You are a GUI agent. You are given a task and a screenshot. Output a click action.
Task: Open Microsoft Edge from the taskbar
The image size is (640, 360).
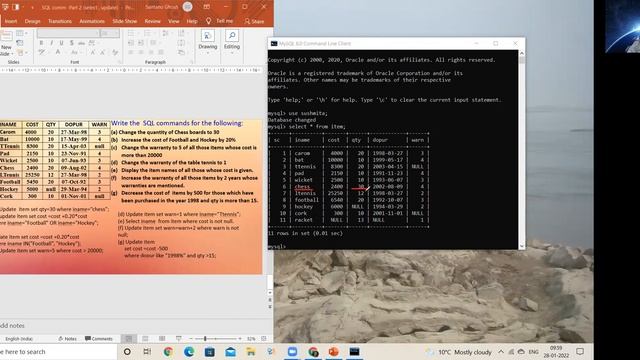tap(189, 352)
